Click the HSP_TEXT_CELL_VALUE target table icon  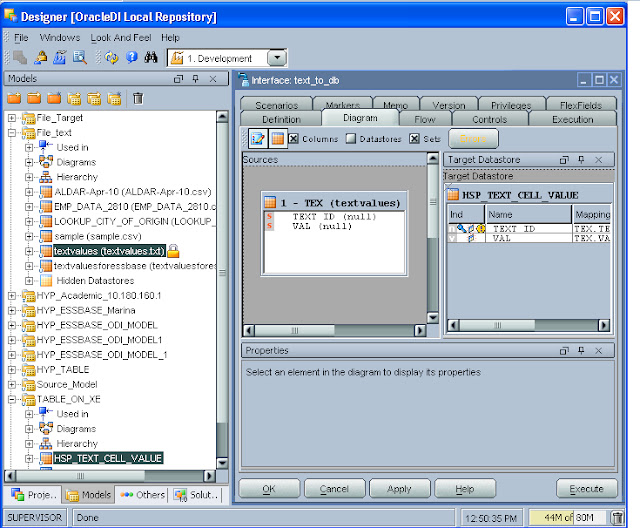[453, 195]
